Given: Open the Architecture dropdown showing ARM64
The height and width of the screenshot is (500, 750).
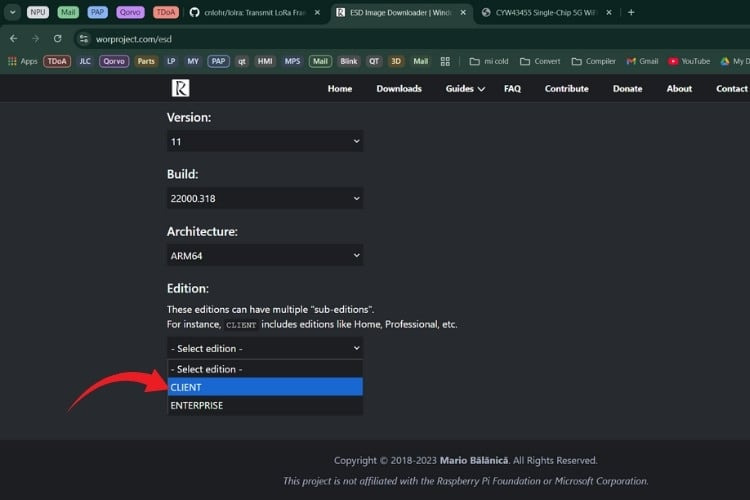Looking at the screenshot, I should point(265,256).
